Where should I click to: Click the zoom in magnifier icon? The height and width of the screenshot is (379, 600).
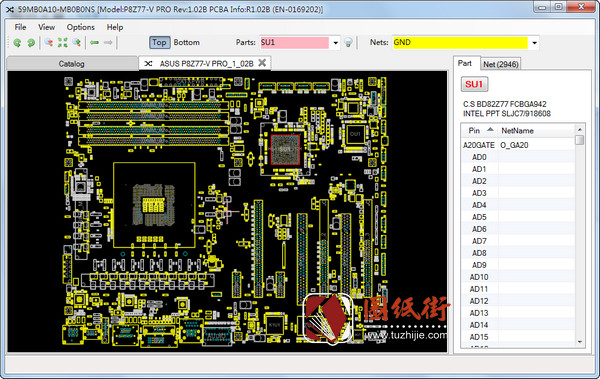(77, 42)
